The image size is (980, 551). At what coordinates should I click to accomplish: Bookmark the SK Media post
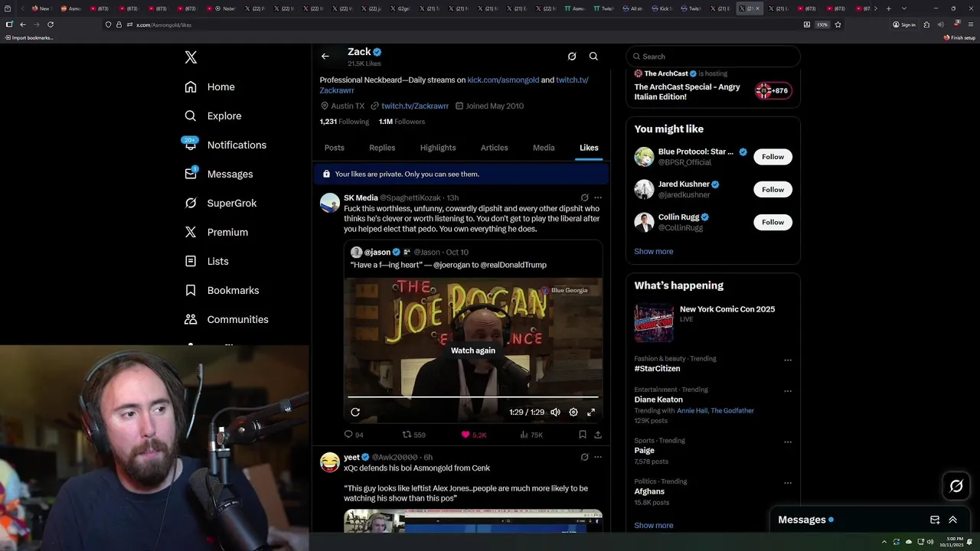pyautogui.click(x=583, y=435)
